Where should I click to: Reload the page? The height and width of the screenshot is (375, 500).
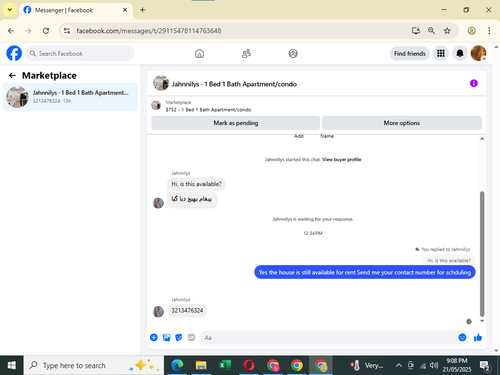(x=46, y=31)
